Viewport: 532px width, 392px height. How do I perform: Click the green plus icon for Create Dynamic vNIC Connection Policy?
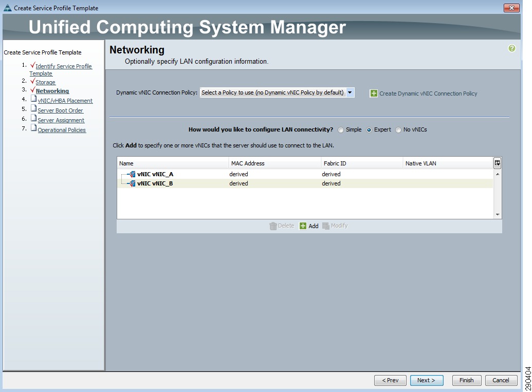coord(374,94)
